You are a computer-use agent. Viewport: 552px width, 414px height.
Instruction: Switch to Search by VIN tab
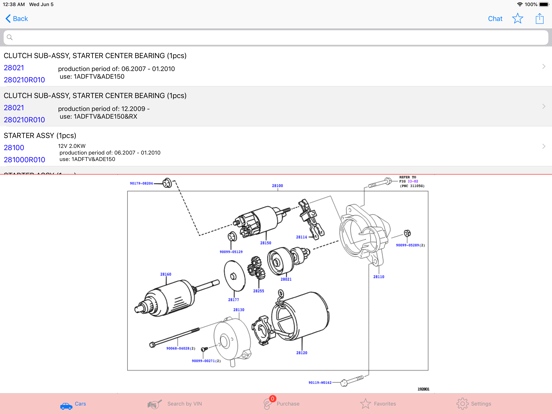pos(175,404)
